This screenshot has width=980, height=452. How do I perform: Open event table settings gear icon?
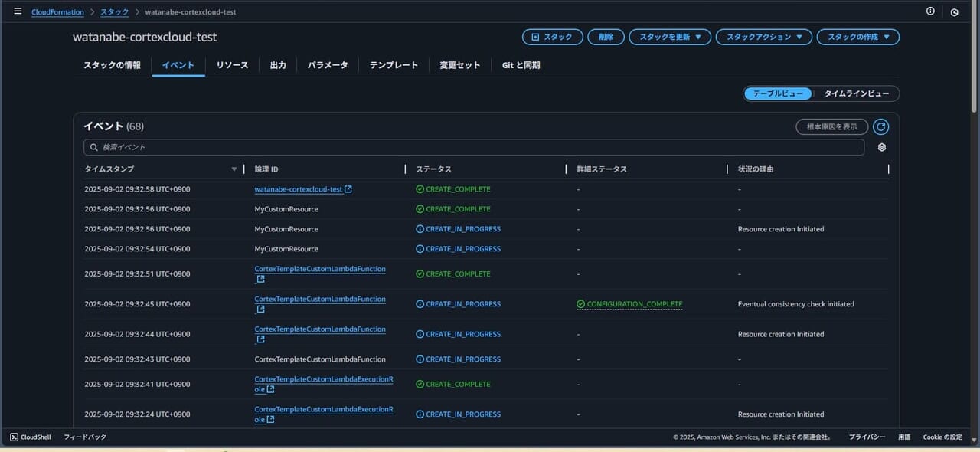(x=882, y=147)
